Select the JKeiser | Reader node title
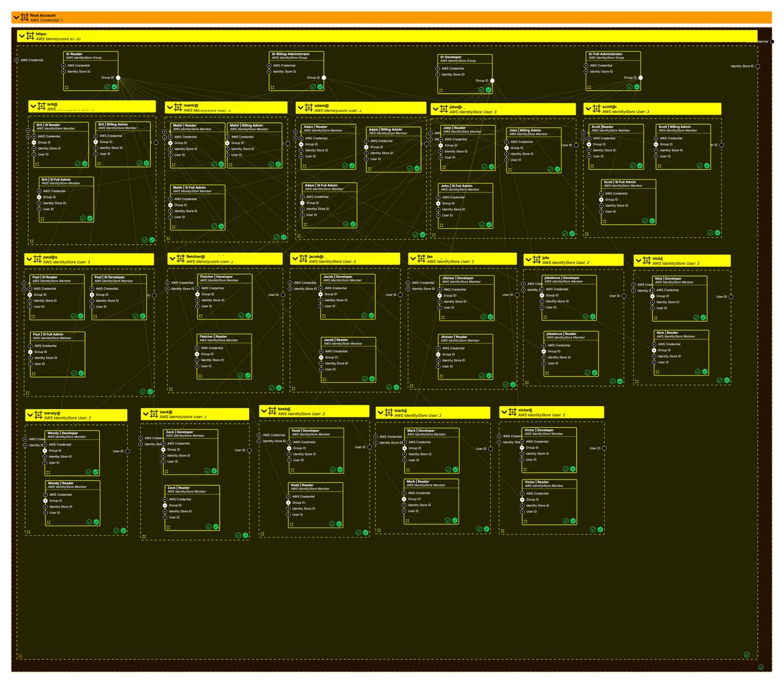Viewport: 784px width, 684px height. point(455,336)
